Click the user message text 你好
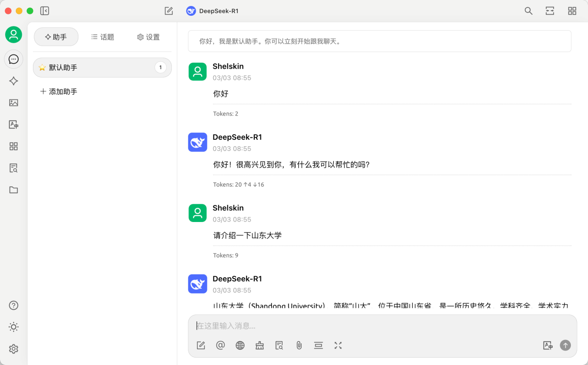Viewport: 588px width, 365px height. click(221, 94)
